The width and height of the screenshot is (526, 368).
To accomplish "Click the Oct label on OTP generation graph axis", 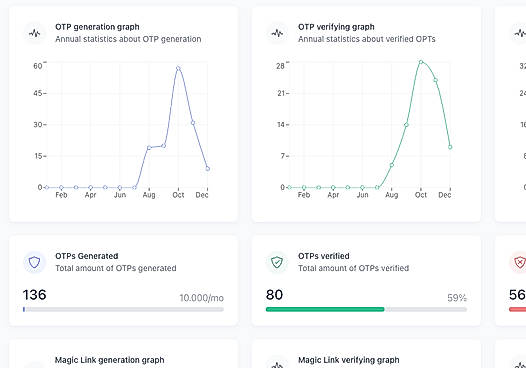I will 178,195.
